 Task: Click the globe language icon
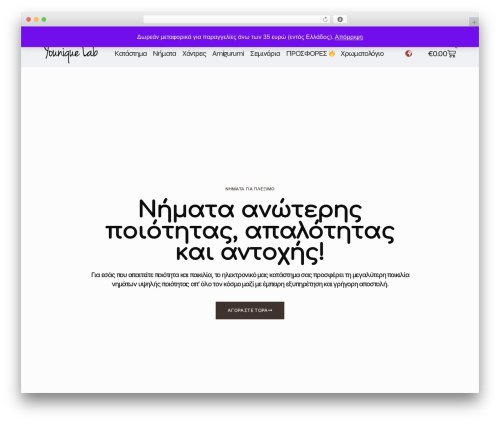(x=408, y=53)
